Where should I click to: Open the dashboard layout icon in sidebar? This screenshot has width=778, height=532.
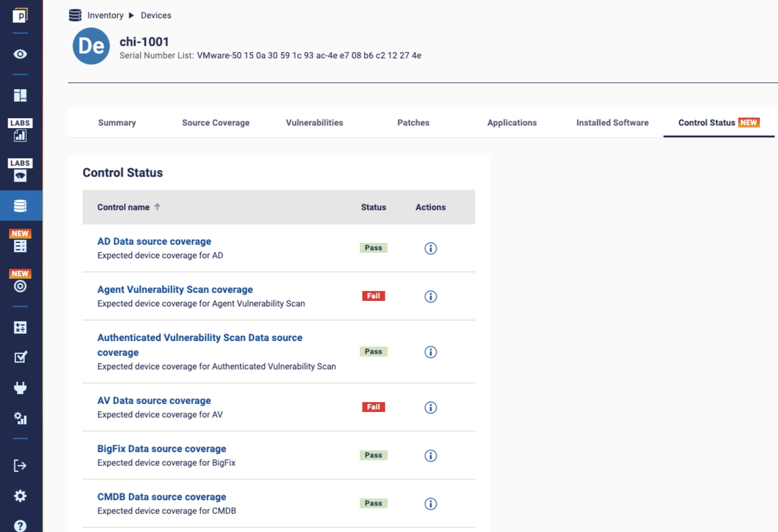pos(20,95)
